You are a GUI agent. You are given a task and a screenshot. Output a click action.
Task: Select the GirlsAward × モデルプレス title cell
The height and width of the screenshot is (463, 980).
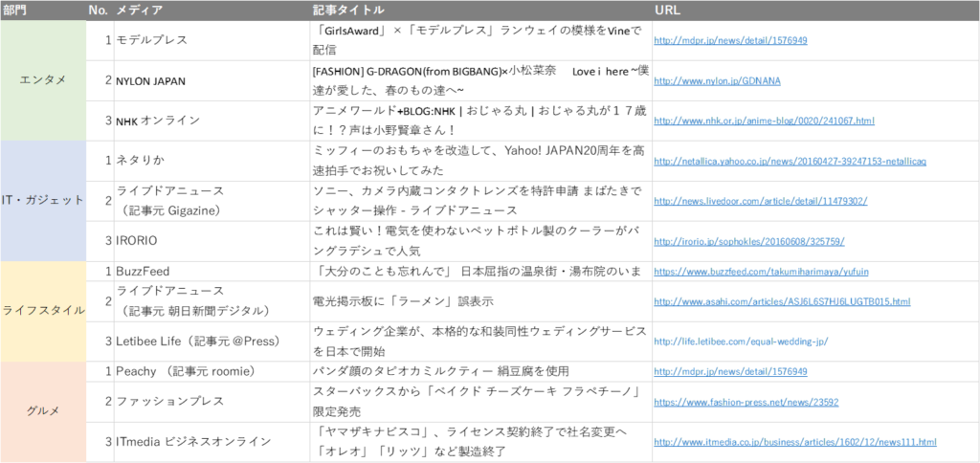point(481,40)
